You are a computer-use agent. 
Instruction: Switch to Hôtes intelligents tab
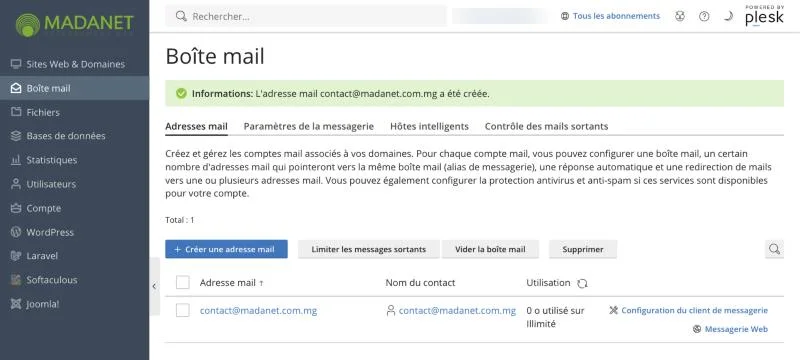(429, 126)
